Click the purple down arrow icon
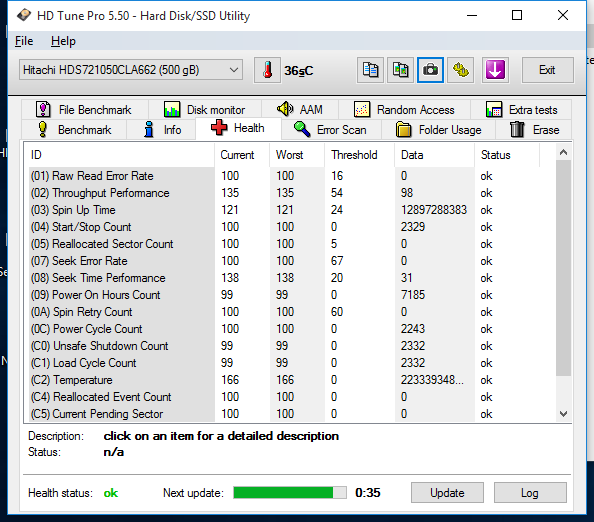 tap(495, 70)
